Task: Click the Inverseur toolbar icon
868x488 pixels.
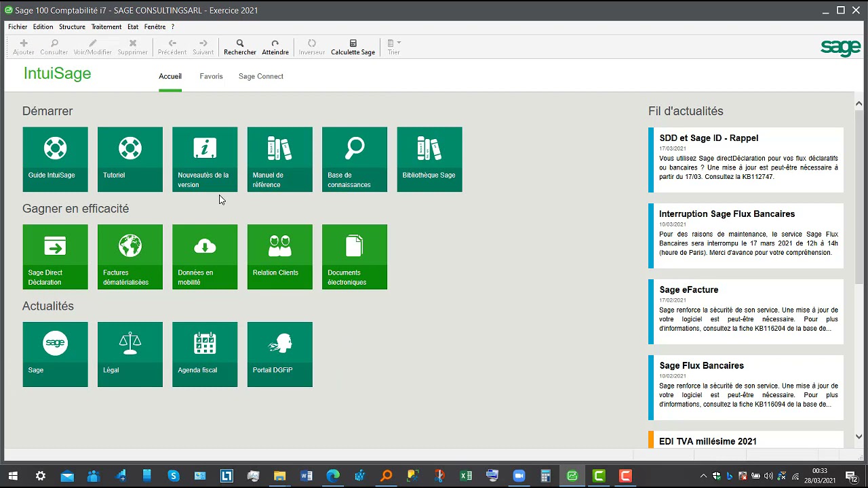Action: [312, 47]
